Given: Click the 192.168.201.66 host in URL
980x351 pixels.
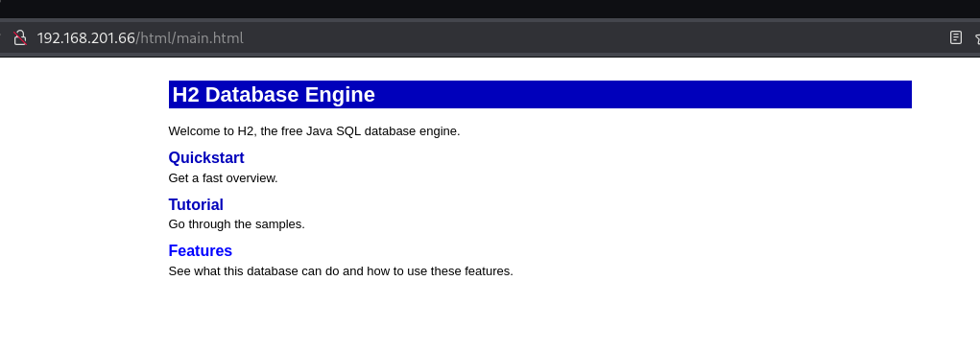Looking at the screenshot, I should [86, 38].
